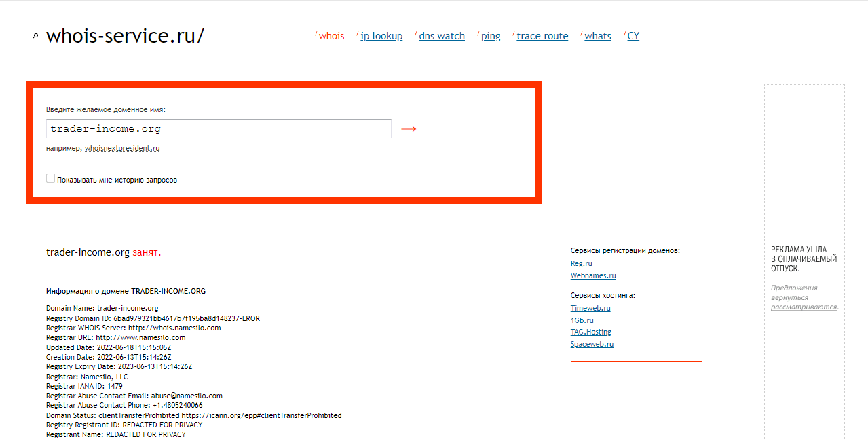868x439 pixels.
Task: Open the whois-service.ru logo heading
Action: point(125,36)
